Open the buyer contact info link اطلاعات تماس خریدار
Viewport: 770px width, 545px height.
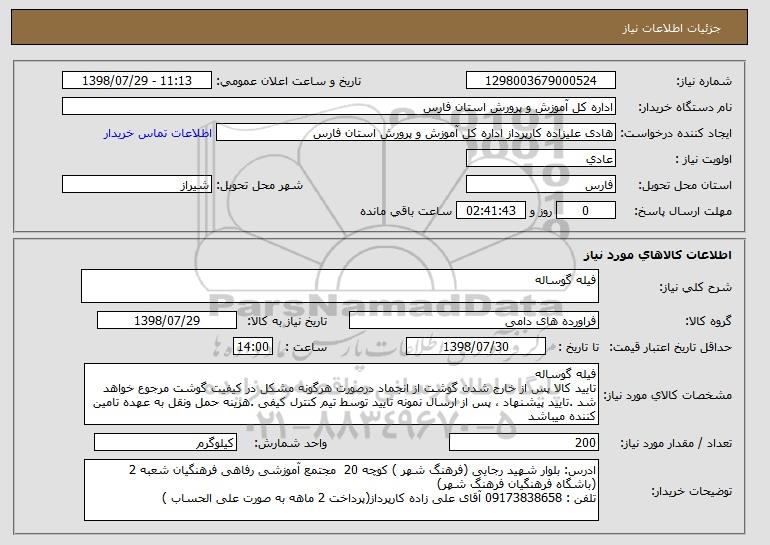click(158, 134)
